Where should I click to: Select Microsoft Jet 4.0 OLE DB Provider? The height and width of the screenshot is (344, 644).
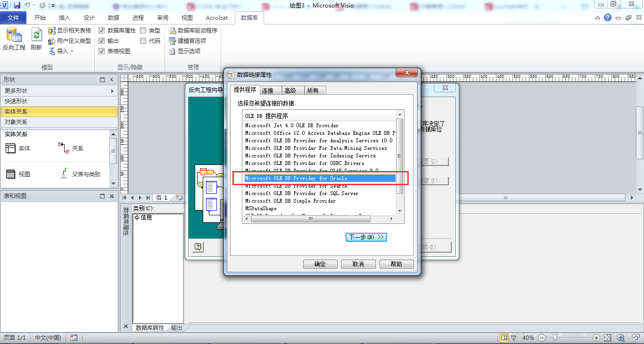(x=292, y=125)
